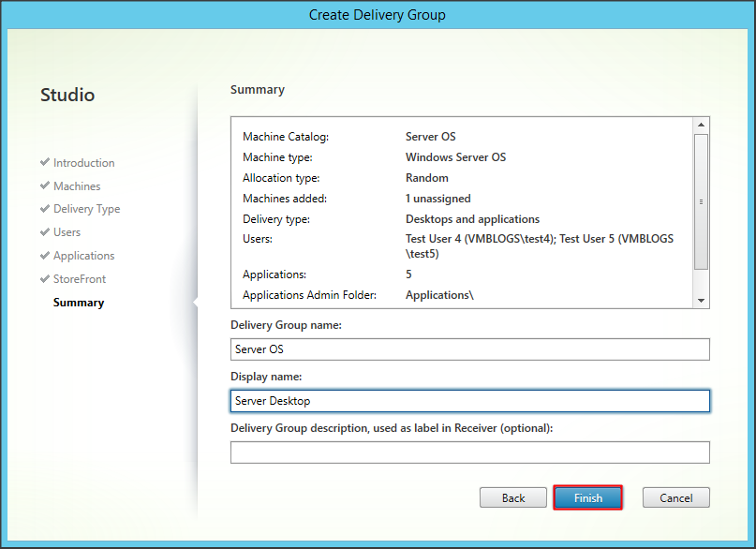
Task: Focus the Delivery Group name field
Action: coord(469,349)
